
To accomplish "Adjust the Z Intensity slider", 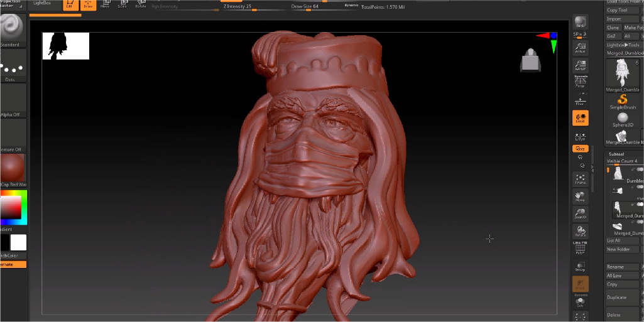I will click(254, 7).
